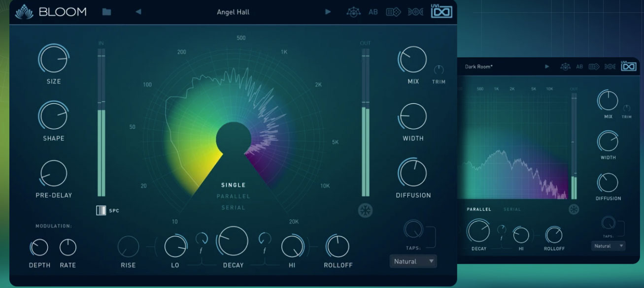Click the Angel Hall preset name
This screenshot has height=288, width=644.
(233, 12)
